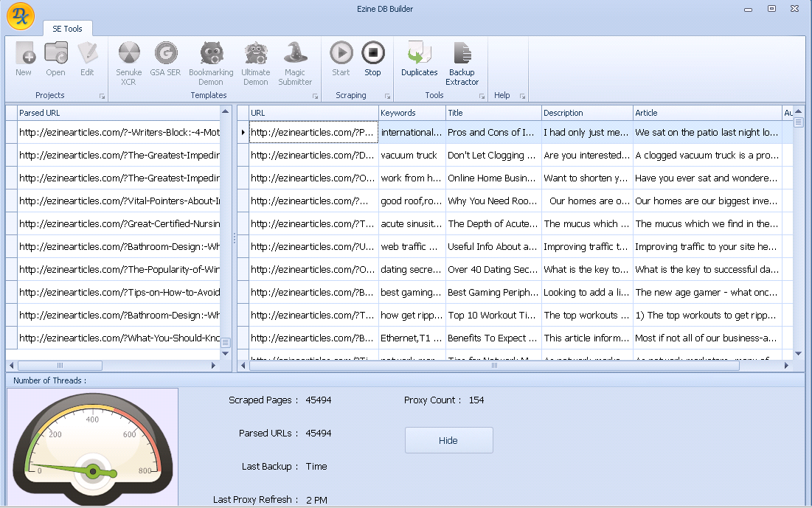812x508 pixels.
Task: Click the row selector arrow of first grid row
Action: pyautogui.click(x=243, y=133)
